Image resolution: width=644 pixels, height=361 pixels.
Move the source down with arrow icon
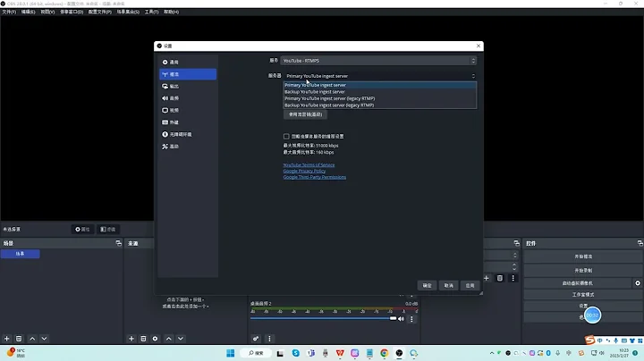(x=181, y=339)
